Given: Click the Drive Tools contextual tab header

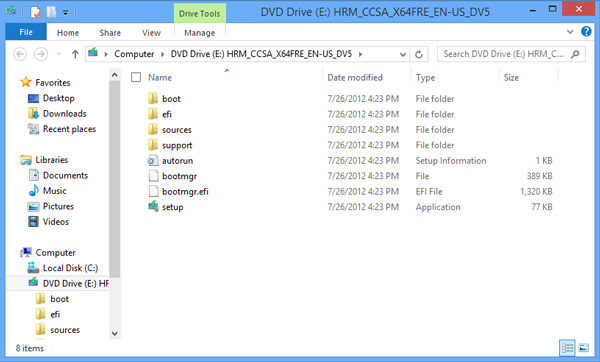Looking at the screenshot, I should tap(199, 13).
